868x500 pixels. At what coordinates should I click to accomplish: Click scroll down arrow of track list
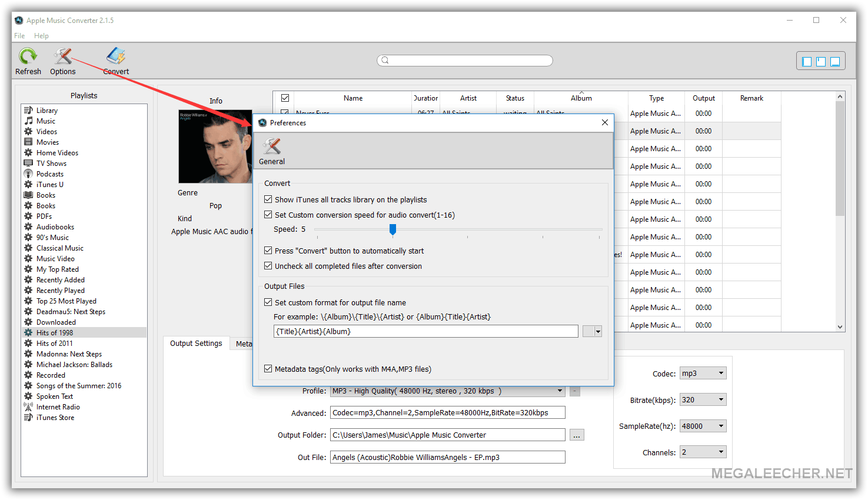coord(840,327)
